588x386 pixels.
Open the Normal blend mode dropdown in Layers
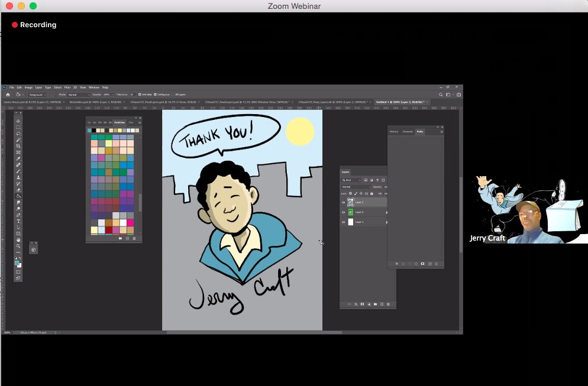pyautogui.click(x=356, y=187)
